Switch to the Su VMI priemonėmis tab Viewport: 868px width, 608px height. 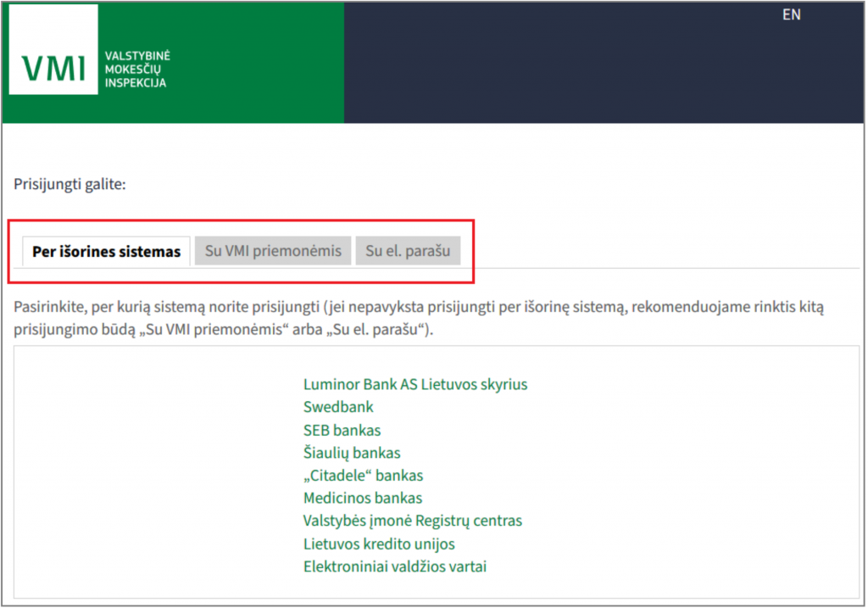(273, 251)
